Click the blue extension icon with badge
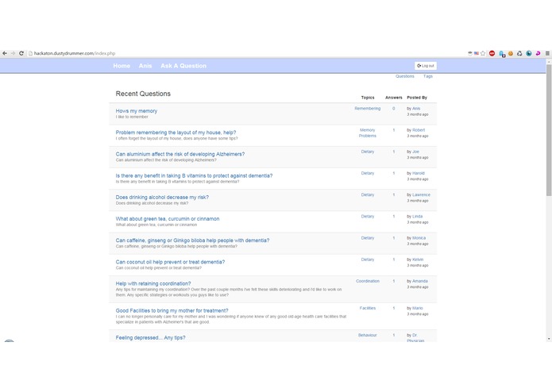This screenshot has width=552, height=392. pyautogui.click(x=502, y=54)
